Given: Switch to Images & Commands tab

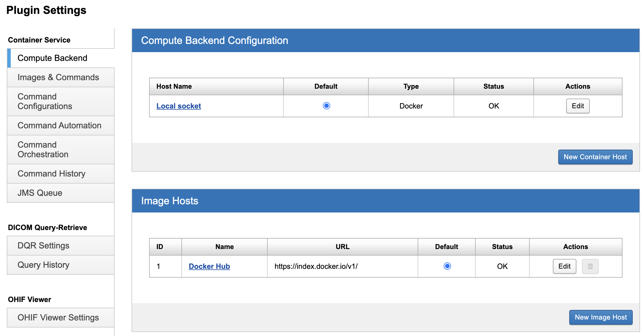Looking at the screenshot, I should coord(58,77).
